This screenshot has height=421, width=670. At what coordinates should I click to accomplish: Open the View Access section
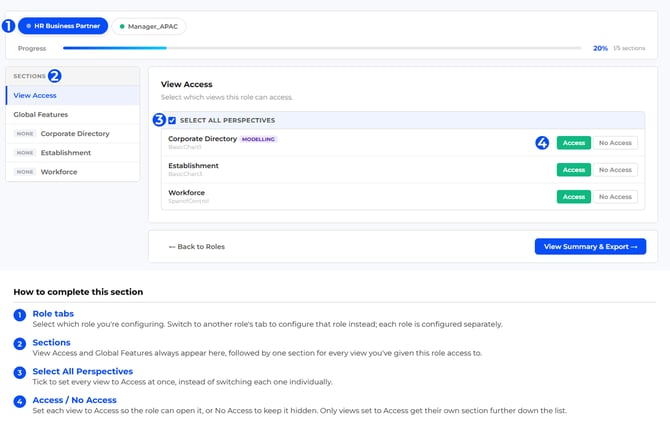point(73,95)
